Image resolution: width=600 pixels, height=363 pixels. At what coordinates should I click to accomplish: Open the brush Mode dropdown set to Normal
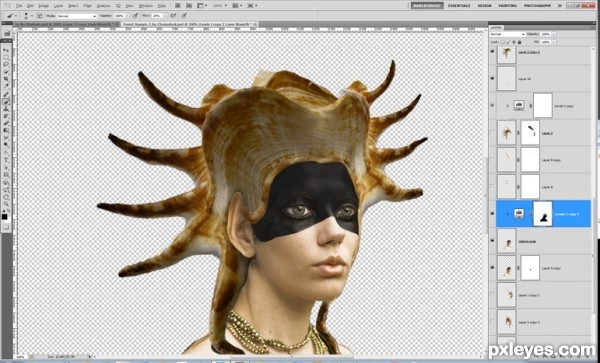point(77,16)
